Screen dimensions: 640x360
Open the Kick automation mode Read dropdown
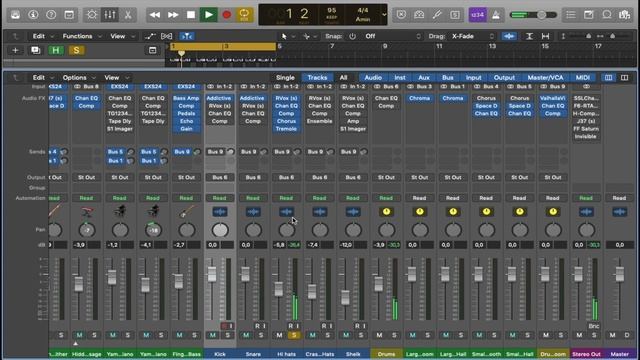220,198
